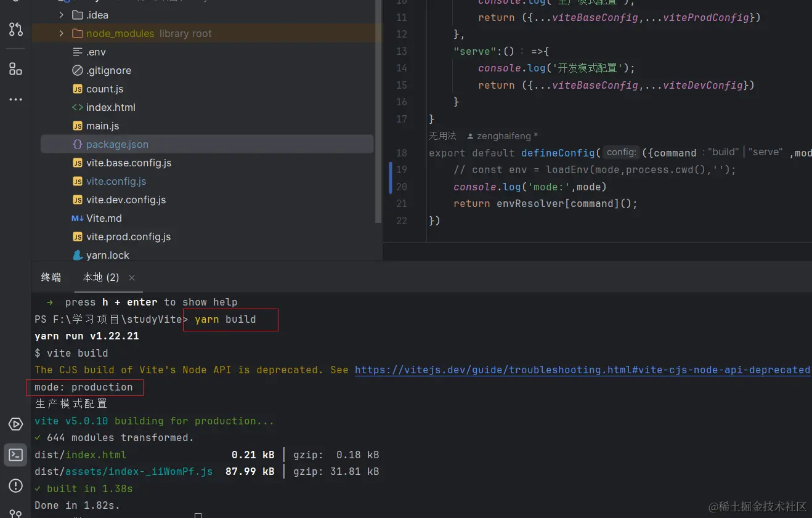Screen dimensions: 812x518
Task: Open the Problems tool window icon
Action: 16,486
